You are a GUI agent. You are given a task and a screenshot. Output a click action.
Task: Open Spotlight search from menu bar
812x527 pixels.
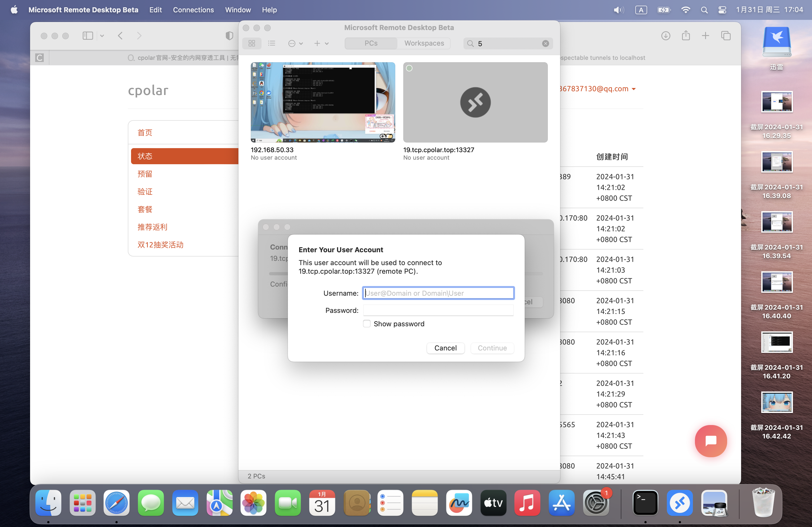[x=704, y=10]
